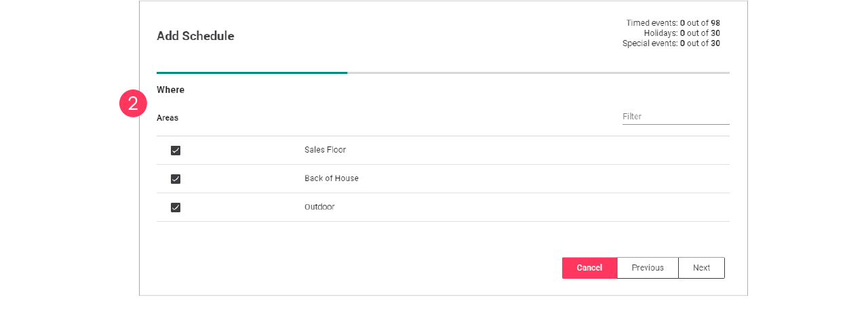Select the Sales Floor area name
The image size is (868, 314).
pos(325,150)
